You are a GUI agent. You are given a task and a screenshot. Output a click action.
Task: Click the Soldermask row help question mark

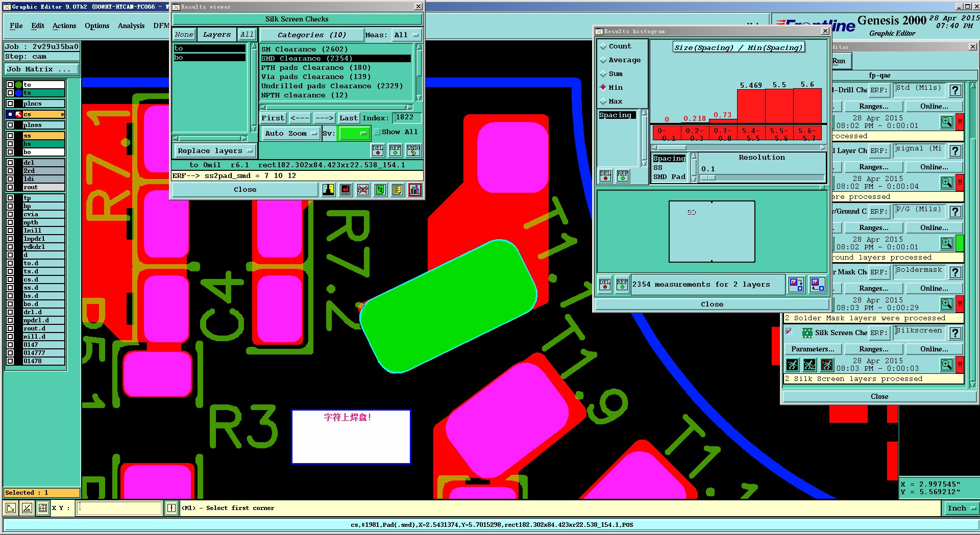coord(955,272)
